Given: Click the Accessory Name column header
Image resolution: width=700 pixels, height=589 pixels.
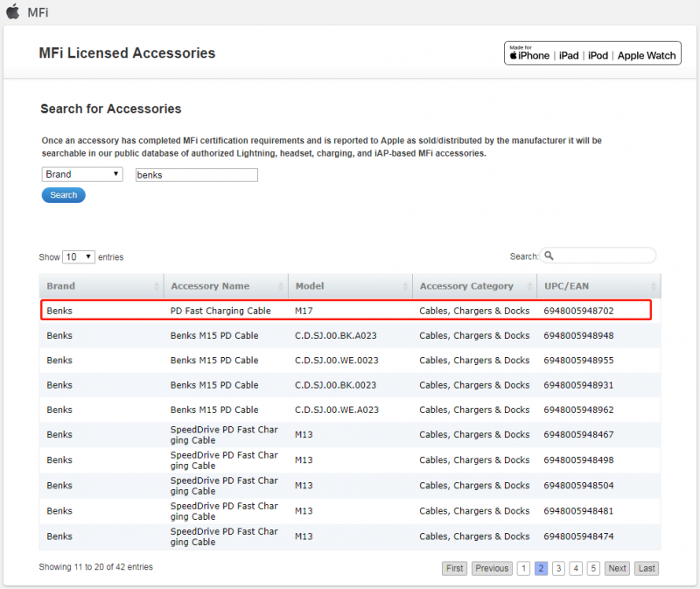Looking at the screenshot, I should (x=226, y=286).
